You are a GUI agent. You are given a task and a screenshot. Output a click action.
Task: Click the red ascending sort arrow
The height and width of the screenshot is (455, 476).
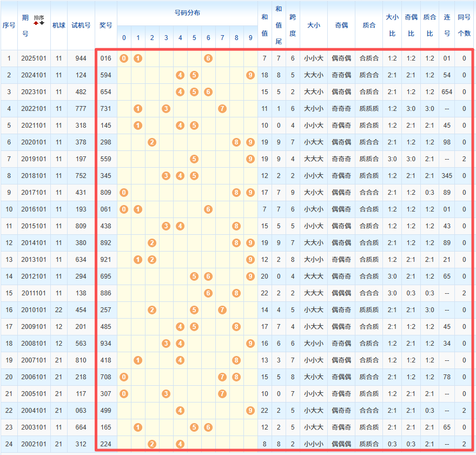click(36, 23)
